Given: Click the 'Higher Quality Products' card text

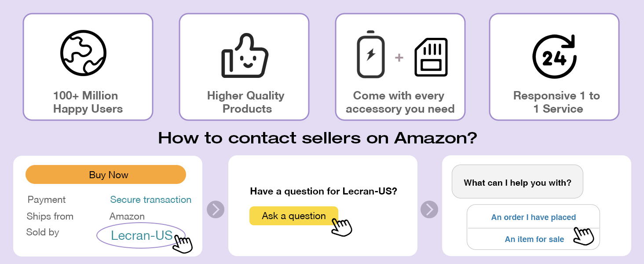Looking at the screenshot, I should click(245, 102).
